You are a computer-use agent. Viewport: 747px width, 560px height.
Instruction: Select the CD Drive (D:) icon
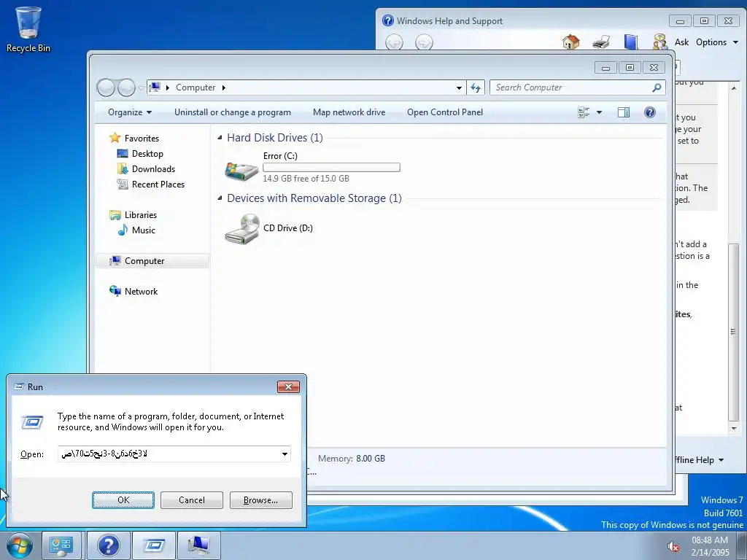tap(241, 228)
